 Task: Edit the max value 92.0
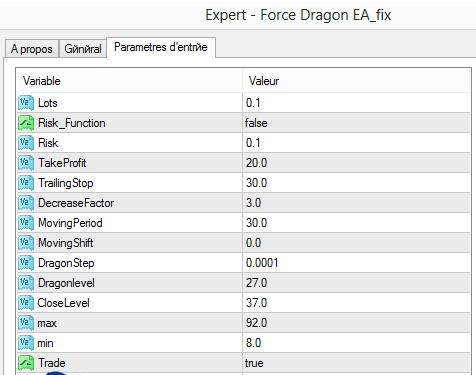click(x=356, y=323)
